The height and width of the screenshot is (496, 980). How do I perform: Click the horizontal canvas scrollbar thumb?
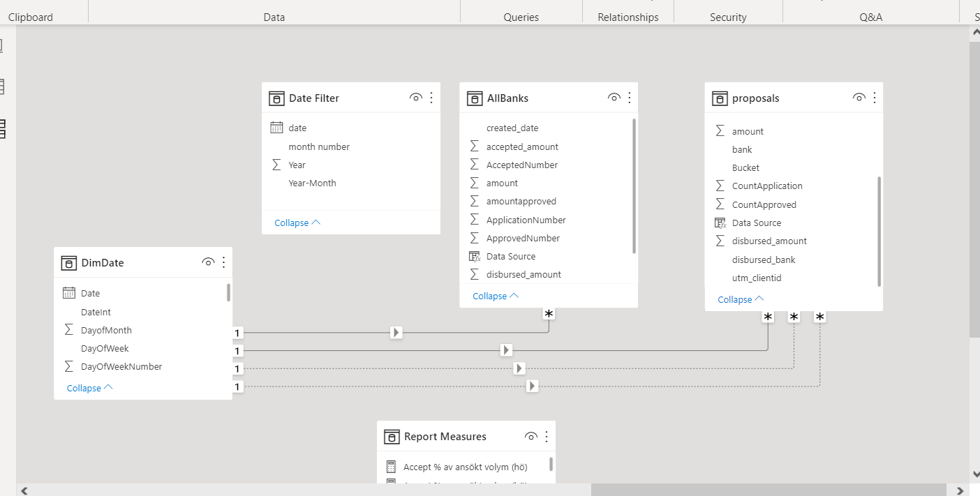[769, 490]
